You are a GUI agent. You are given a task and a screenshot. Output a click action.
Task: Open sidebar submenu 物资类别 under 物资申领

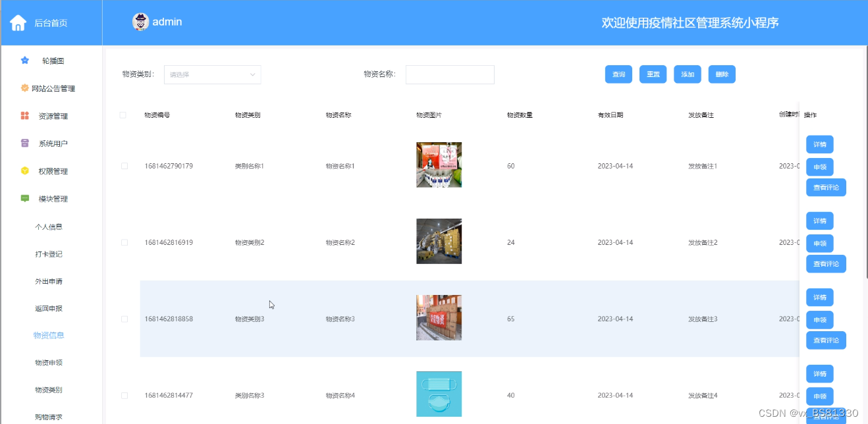pos(49,390)
